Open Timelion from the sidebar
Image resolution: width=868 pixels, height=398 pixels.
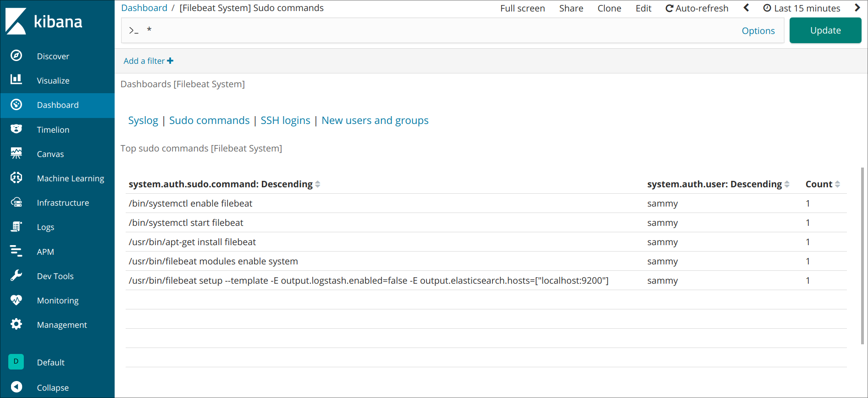(53, 129)
